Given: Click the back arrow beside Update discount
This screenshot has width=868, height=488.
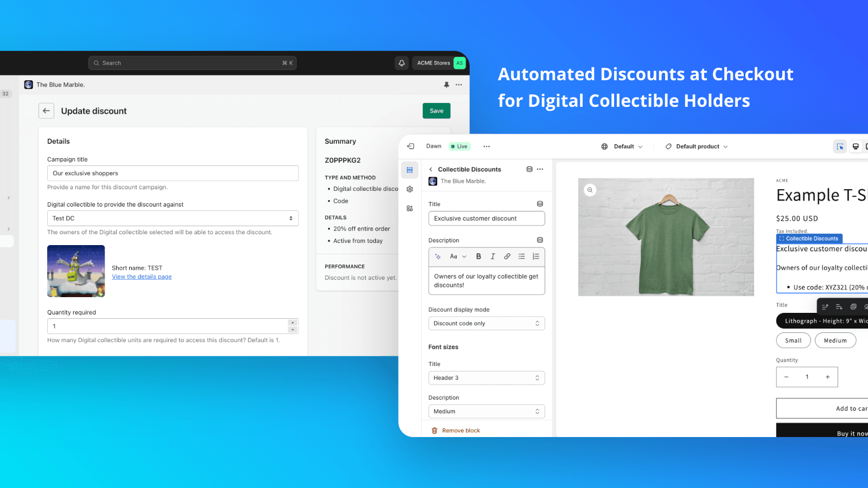Looking at the screenshot, I should 47,111.
